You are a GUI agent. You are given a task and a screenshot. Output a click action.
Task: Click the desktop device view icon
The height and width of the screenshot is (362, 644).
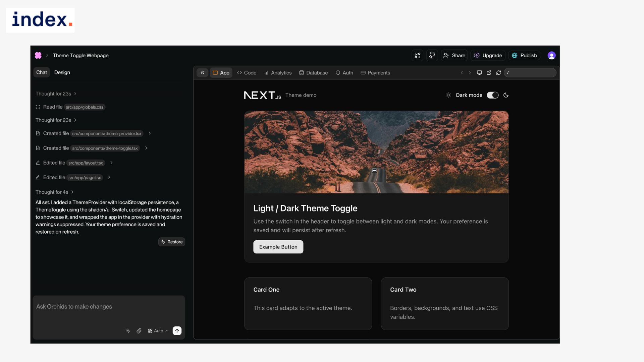tap(479, 73)
